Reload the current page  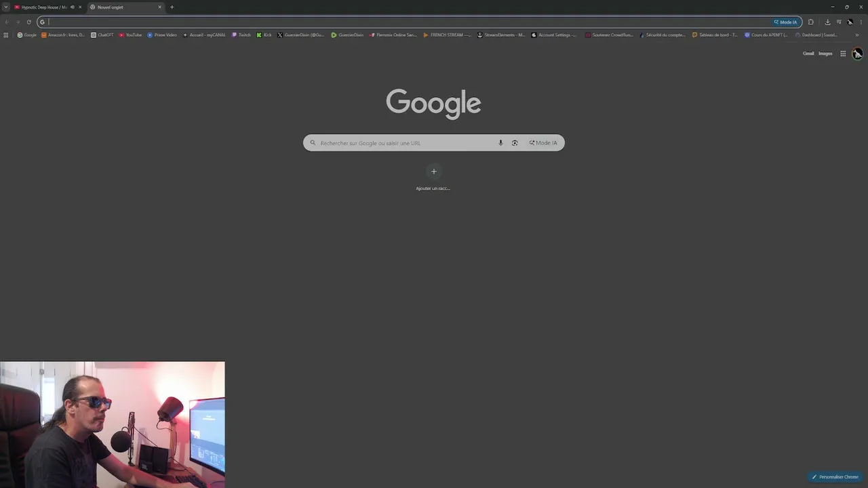point(28,22)
